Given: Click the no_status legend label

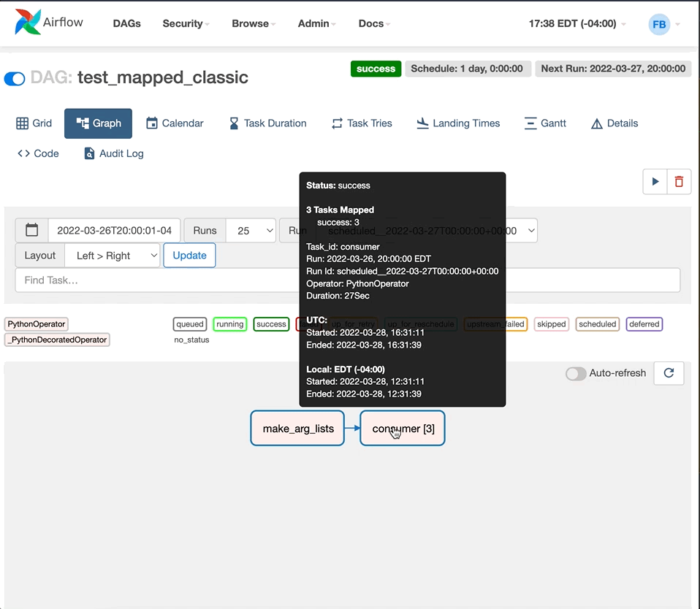Looking at the screenshot, I should [191, 340].
